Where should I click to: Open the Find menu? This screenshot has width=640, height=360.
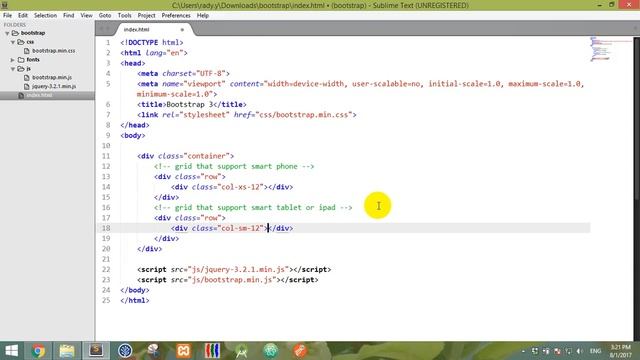click(69, 16)
